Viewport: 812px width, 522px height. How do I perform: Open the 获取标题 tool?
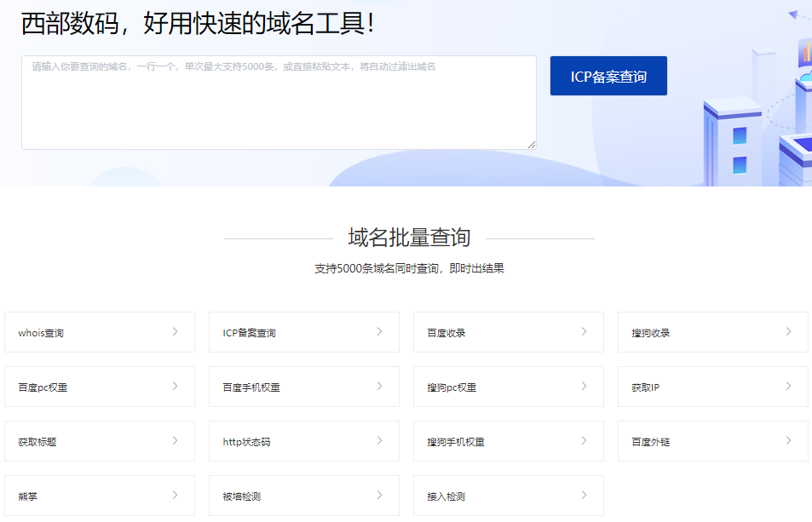point(100,441)
